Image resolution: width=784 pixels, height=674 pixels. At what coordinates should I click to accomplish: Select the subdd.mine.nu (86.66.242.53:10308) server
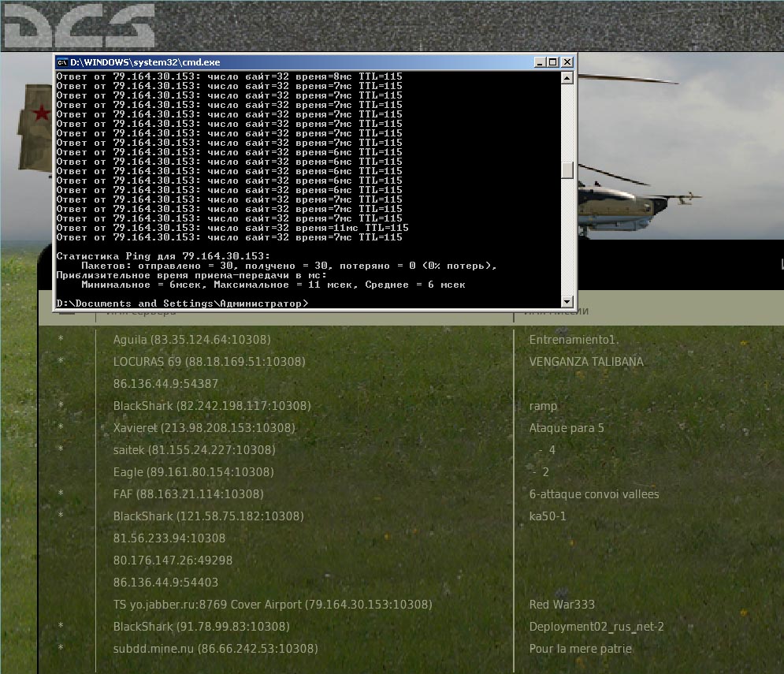pos(215,649)
